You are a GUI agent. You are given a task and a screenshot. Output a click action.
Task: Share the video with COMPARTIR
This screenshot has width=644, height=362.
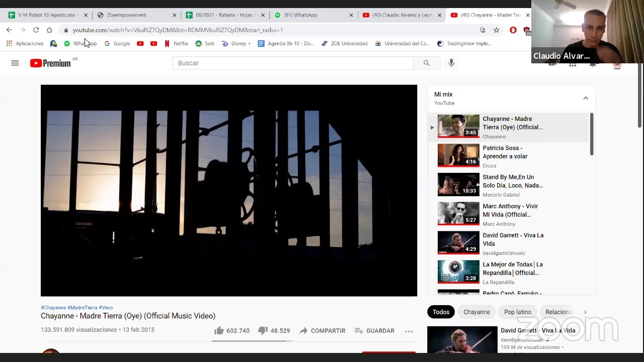tap(322, 330)
